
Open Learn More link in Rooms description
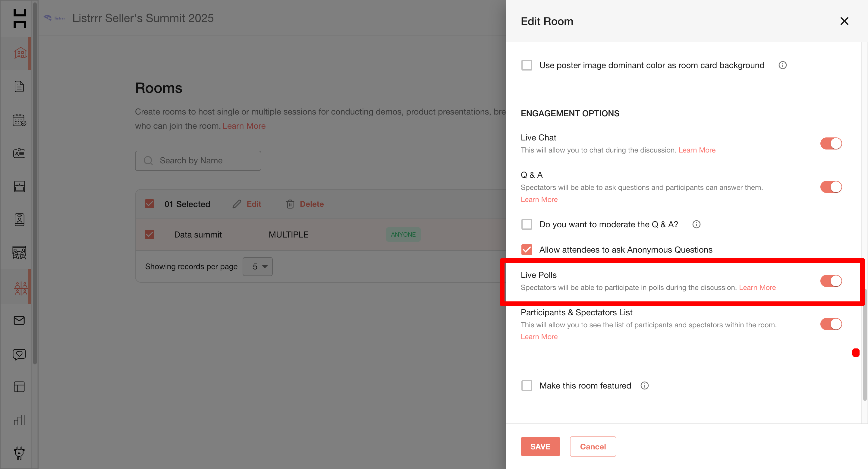(x=244, y=126)
